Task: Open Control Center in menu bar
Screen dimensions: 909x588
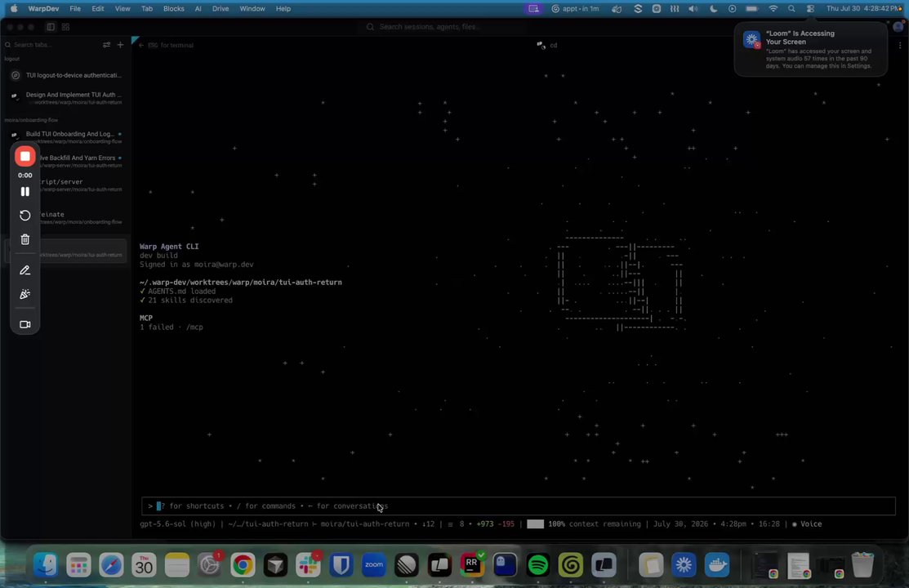Action: (810, 9)
